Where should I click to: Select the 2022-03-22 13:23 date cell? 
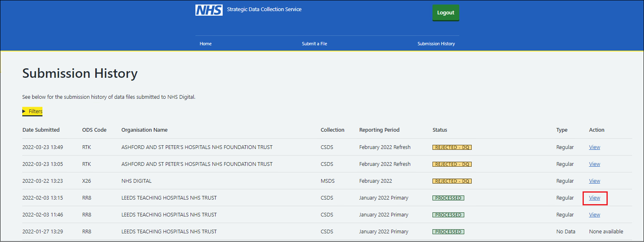(x=42, y=181)
